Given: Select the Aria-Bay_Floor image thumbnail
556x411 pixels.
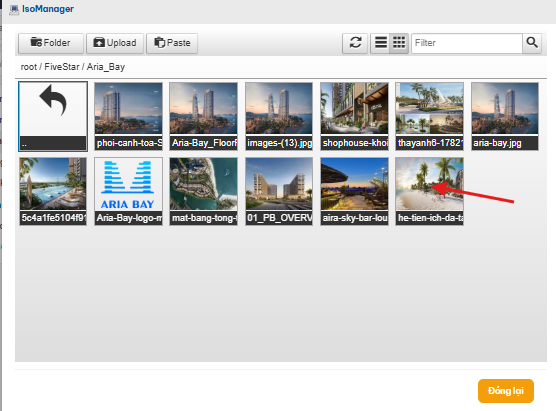Looking at the screenshot, I should 204,116.
